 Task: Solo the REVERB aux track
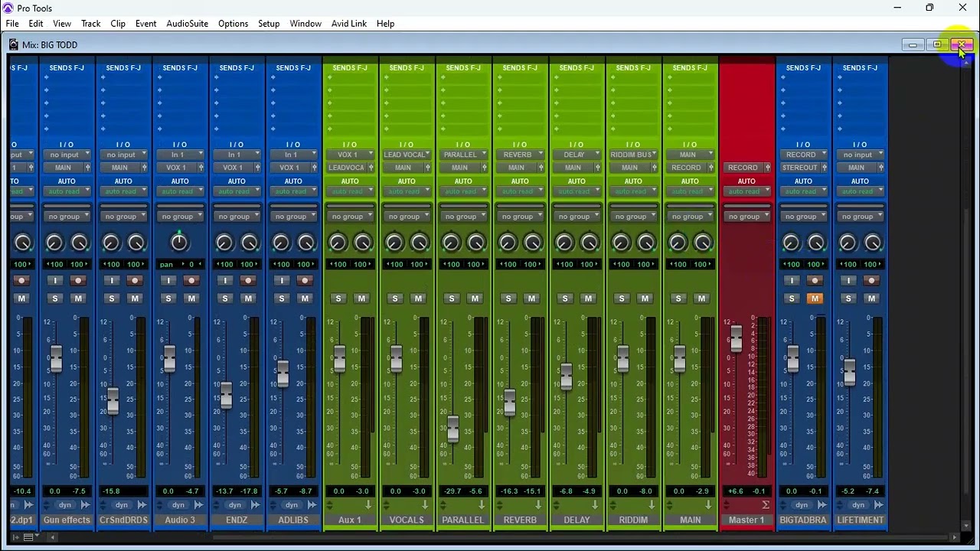508,298
